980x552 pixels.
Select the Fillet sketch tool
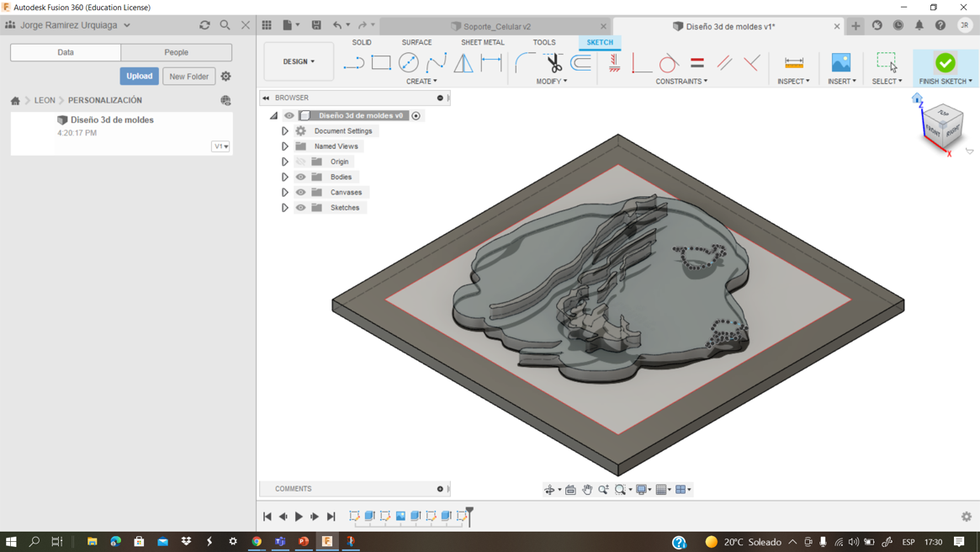click(524, 63)
